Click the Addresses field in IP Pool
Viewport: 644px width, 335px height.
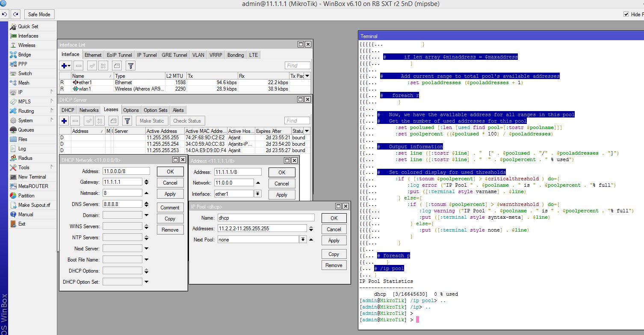click(x=262, y=229)
